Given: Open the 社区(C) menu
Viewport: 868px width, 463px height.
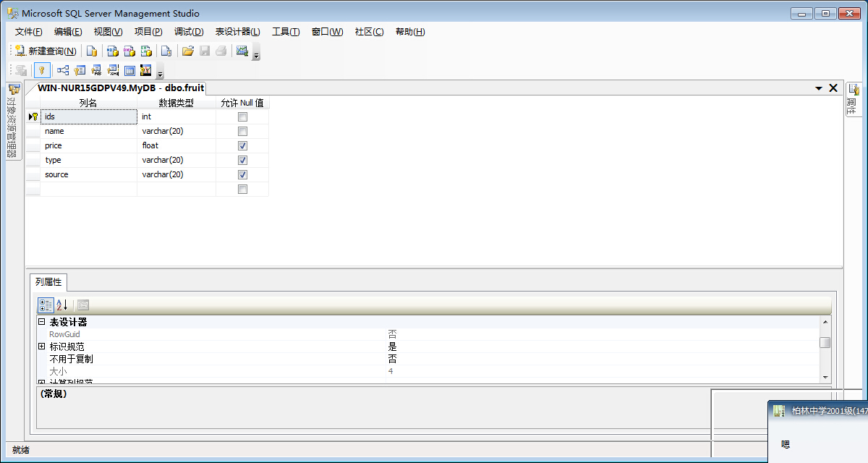Looking at the screenshot, I should pyautogui.click(x=369, y=32).
